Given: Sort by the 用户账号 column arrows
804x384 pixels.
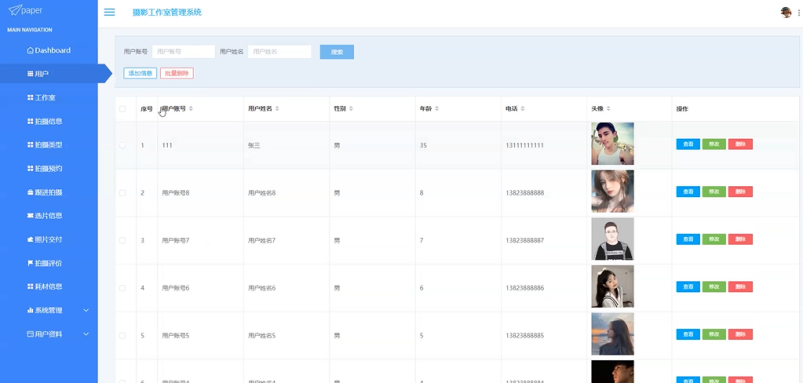Looking at the screenshot, I should point(191,109).
